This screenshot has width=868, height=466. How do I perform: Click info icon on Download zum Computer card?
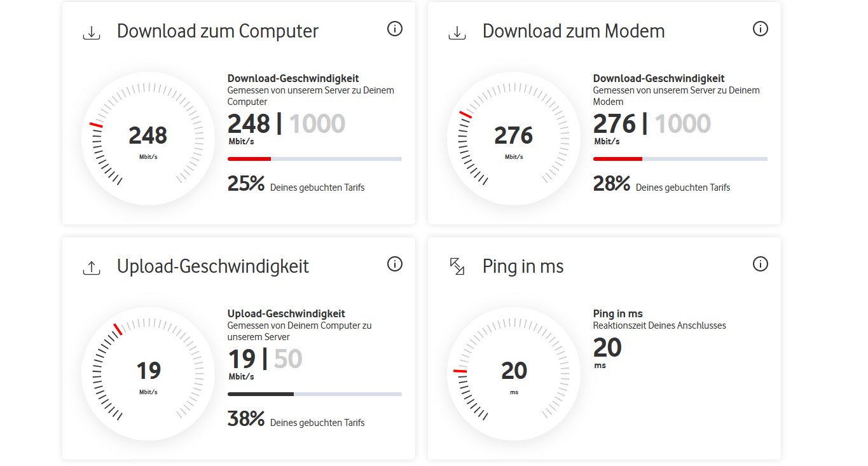point(395,29)
